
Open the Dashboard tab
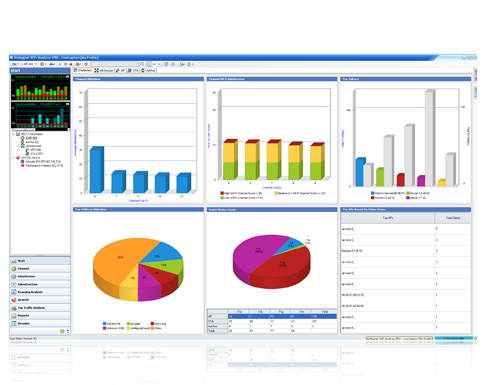pyautogui.click(x=83, y=70)
